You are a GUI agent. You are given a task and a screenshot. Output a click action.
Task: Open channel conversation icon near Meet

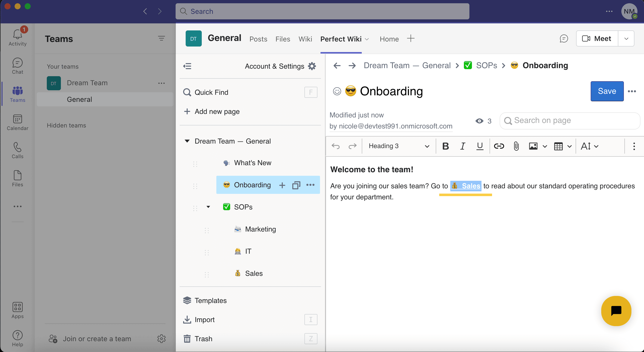[x=564, y=38]
